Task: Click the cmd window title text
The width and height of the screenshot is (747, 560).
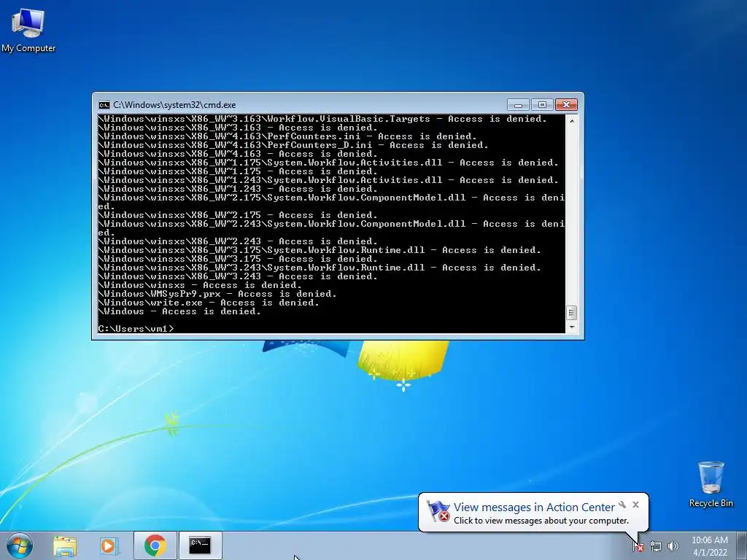Action: click(x=174, y=105)
